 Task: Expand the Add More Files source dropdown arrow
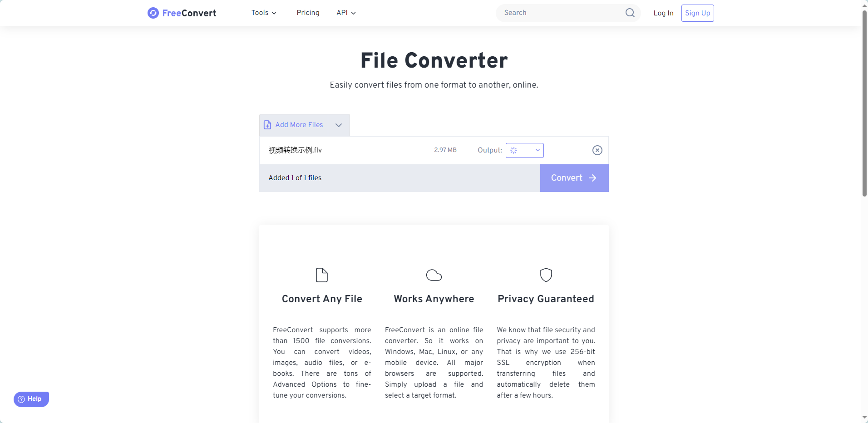coord(339,125)
